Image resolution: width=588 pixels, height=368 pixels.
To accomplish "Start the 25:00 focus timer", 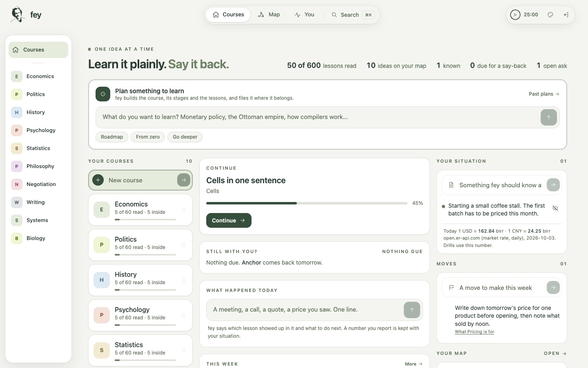I will coord(515,15).
